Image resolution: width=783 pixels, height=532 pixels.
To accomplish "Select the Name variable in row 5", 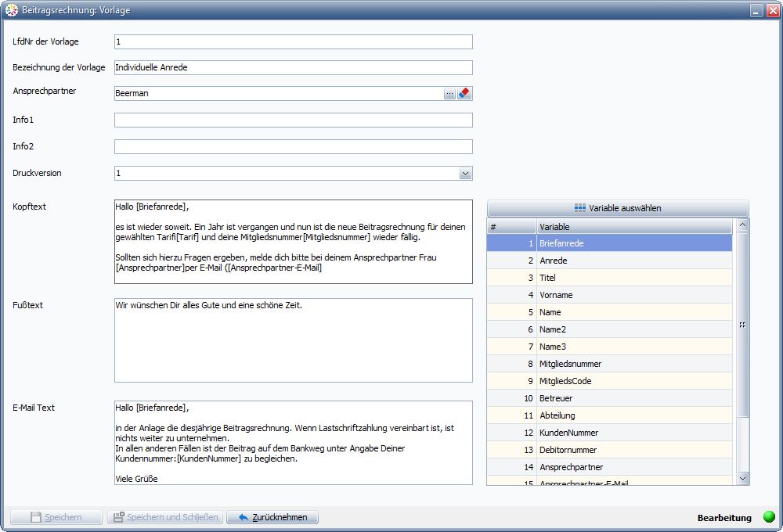I will [610, 312].
